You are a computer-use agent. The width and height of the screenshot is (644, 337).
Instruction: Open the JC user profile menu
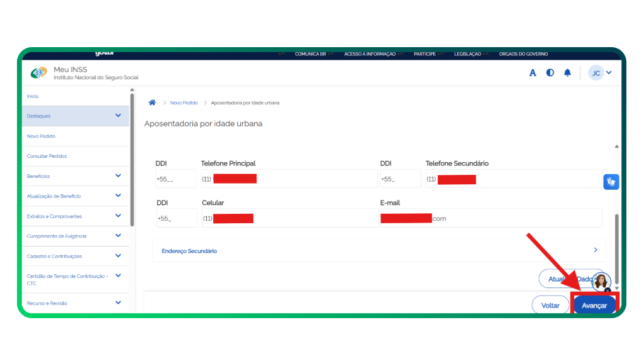click(600, 73)
